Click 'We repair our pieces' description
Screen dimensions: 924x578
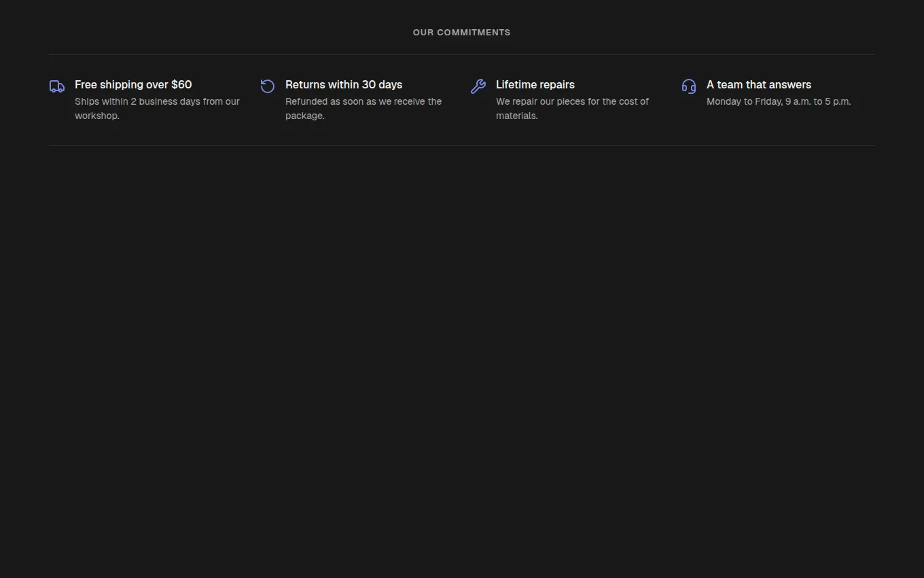pos(572,108)
